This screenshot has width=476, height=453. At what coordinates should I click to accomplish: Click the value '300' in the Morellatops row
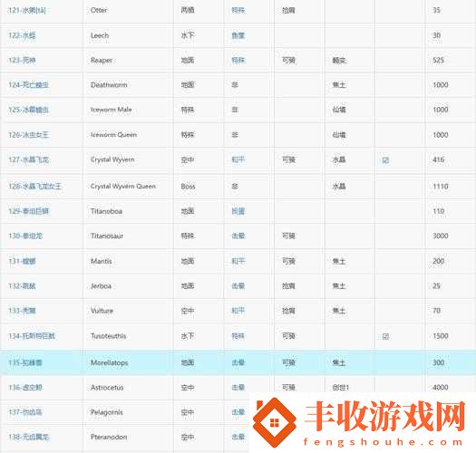pos(438,362)
